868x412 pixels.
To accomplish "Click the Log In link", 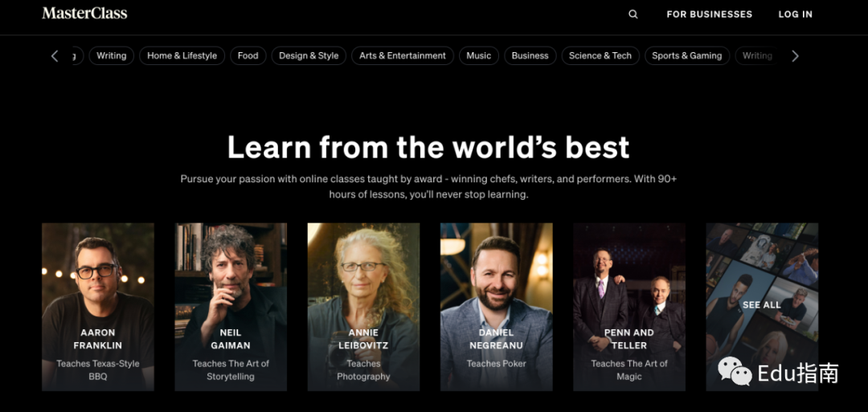I will click(795, 14).
